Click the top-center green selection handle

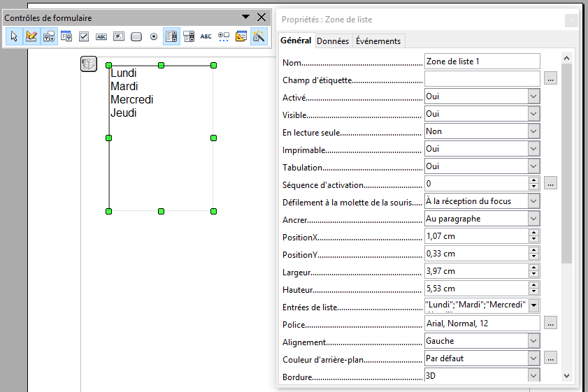[162, 65]
